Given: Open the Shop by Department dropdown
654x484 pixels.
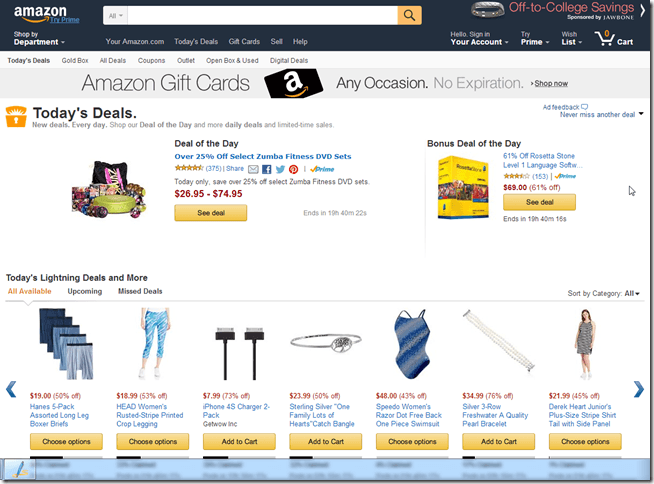Looking at the screenshot, I should (39, 38).
